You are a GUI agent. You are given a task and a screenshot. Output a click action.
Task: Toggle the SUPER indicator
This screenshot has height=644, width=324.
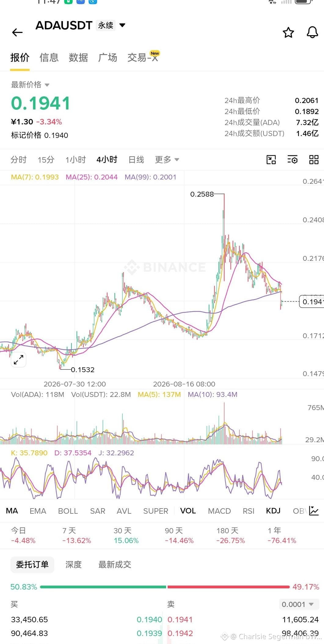[156, 511]
